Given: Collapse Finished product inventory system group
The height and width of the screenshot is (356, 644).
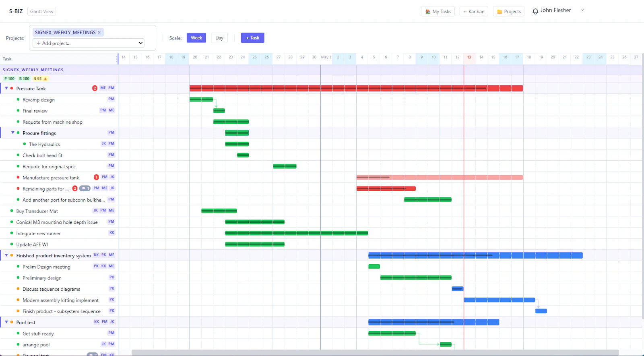Looking at the screenshot, I should pos(6,255).
